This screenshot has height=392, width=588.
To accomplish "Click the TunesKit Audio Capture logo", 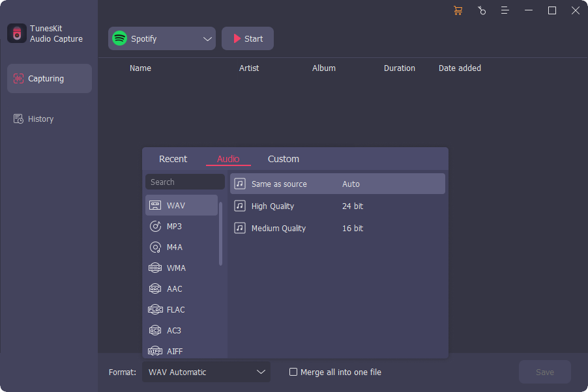I will tap(17, 33).
